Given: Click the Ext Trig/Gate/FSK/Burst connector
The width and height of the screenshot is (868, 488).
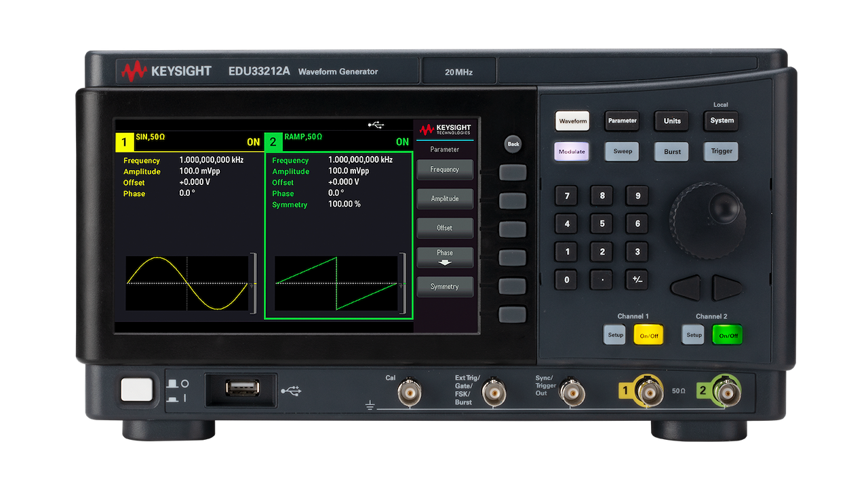Looking at the screenshot, I should click(x=493, y=392).
